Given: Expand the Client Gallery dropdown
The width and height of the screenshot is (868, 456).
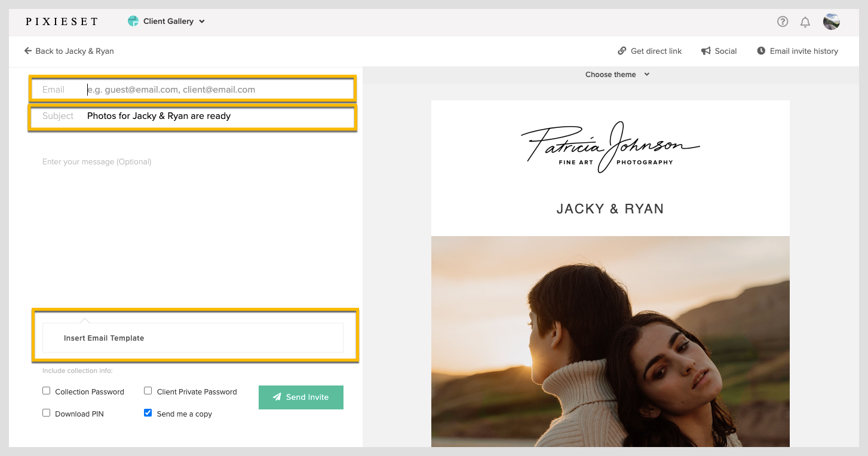Looking at the screenshot, I should tap(167, 21).
